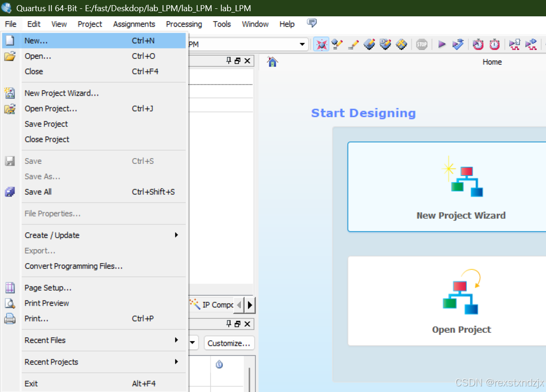This screenshot has width=546, height=392.
Task: Click the first simulation waveform icon
Action: coord(514,44)
